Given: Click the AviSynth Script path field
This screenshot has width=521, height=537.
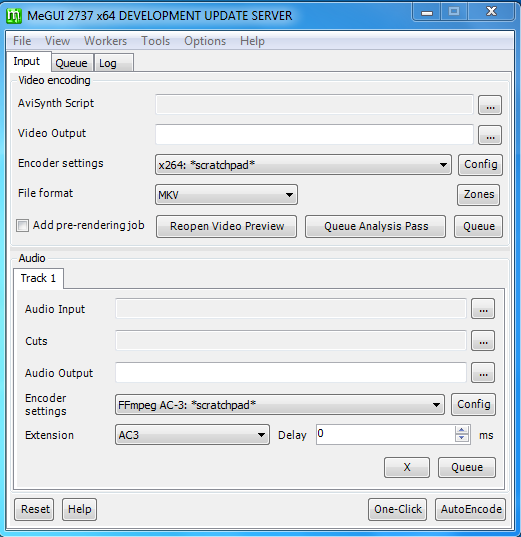Looking at the screenshot, I should 314,105.
